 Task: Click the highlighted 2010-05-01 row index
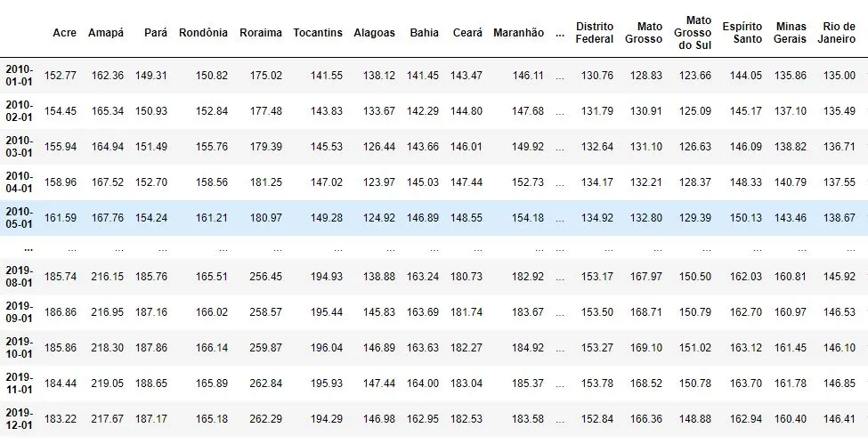pos(20,218)
